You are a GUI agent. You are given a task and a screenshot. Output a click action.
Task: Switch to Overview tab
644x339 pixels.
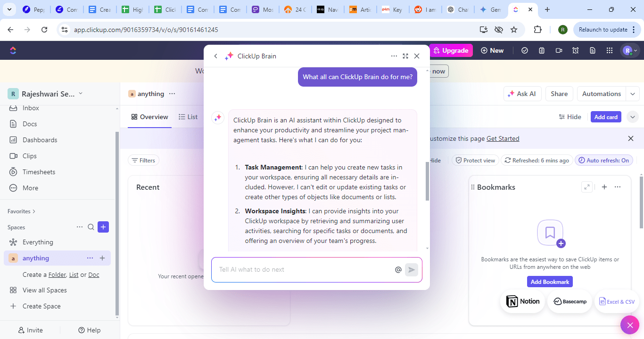pyautogui.click(x=149, y=117)
